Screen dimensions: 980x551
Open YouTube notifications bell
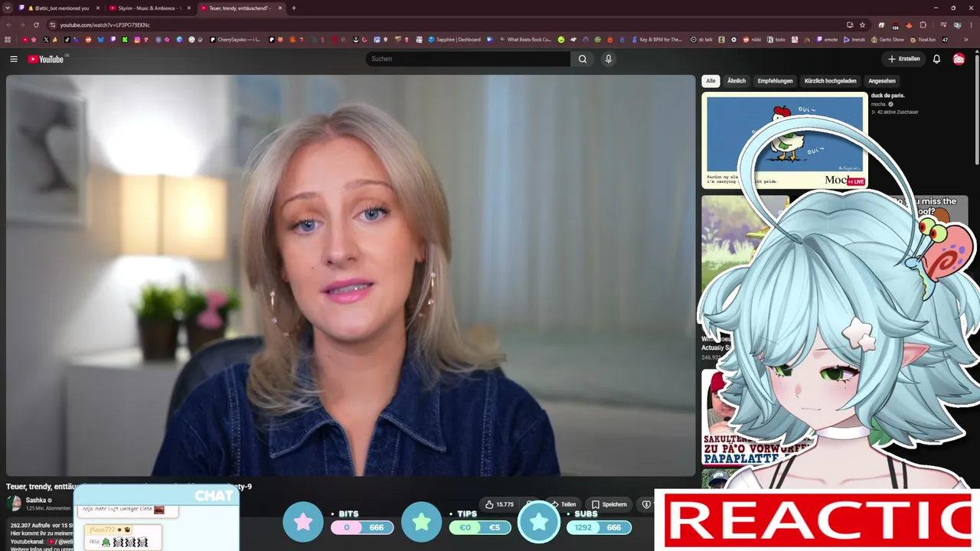[x=936, y=59]
